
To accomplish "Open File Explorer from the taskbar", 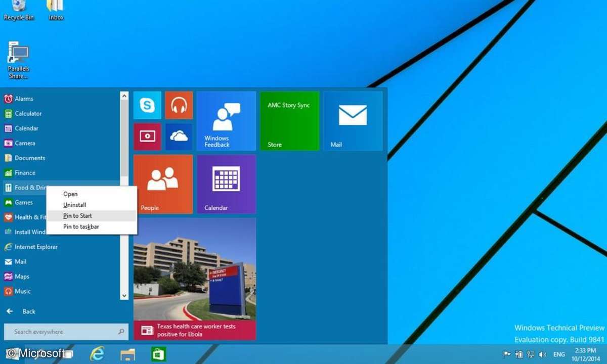I will (127, 354).
